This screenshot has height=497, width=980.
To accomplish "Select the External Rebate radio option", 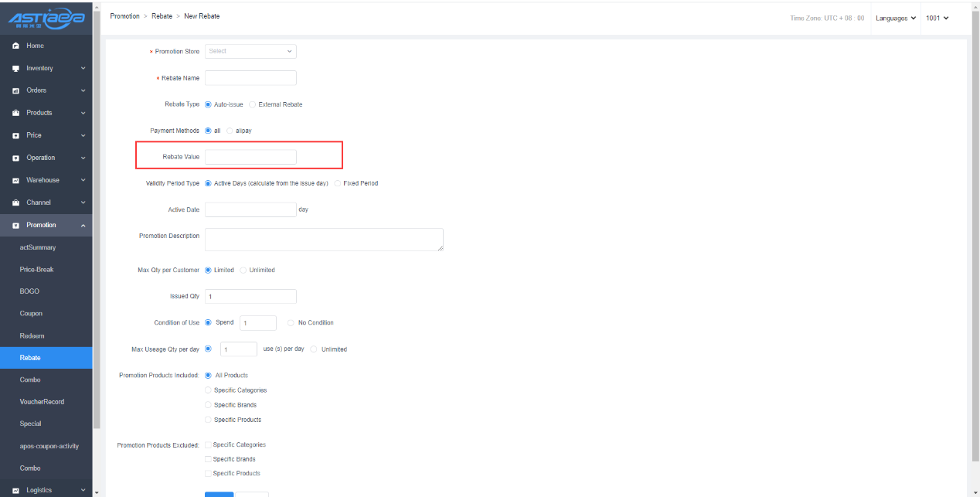I will [x=252, y=104].
